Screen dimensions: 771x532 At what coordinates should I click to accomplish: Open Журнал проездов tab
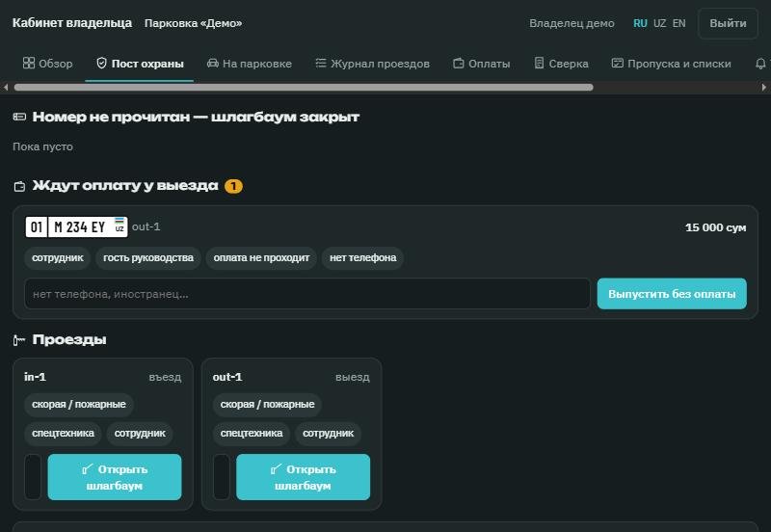(372, 64)
